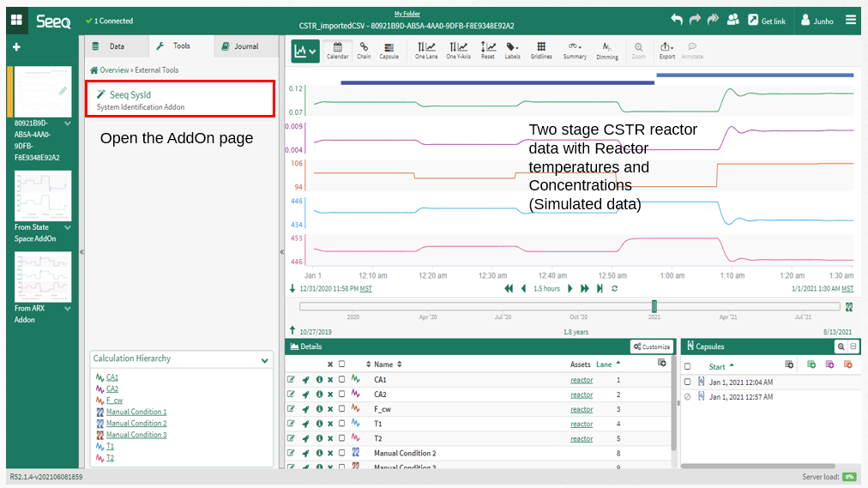Click the Customize button in Details
This screenshot has width=868, height=488.
point(651,346)
